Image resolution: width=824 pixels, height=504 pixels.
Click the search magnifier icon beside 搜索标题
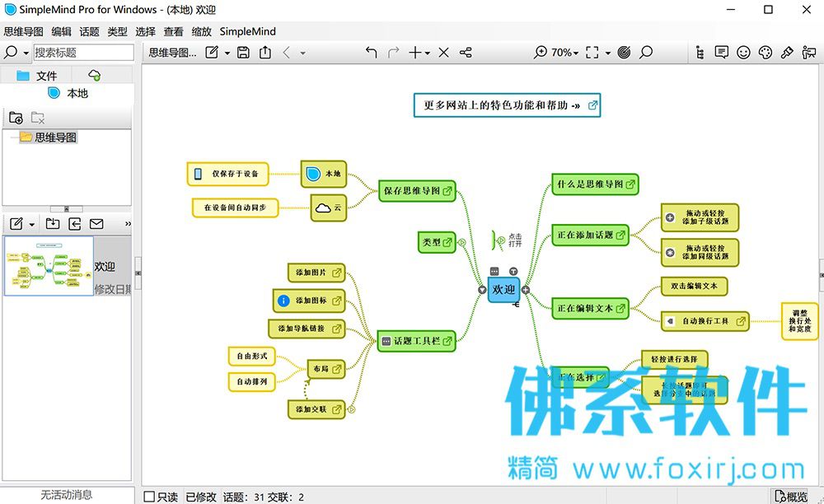point(10,52)
